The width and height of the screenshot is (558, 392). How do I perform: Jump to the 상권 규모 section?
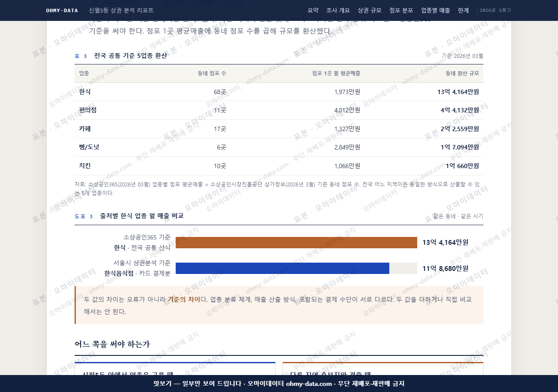369,10
